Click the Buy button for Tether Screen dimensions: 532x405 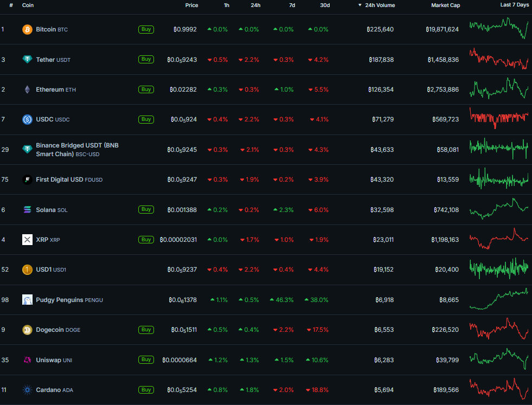click(146, 59)
